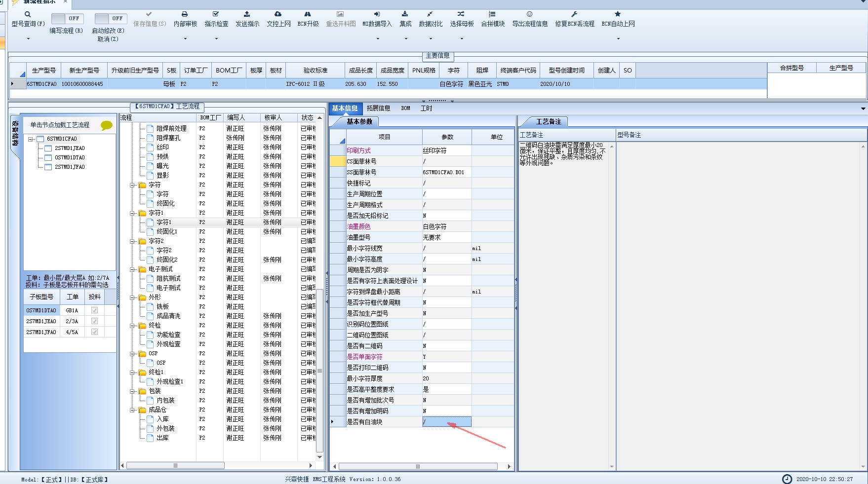Switch to the 拓展信息 tab
Screen dimensions: 868x484
coord(378,109)
